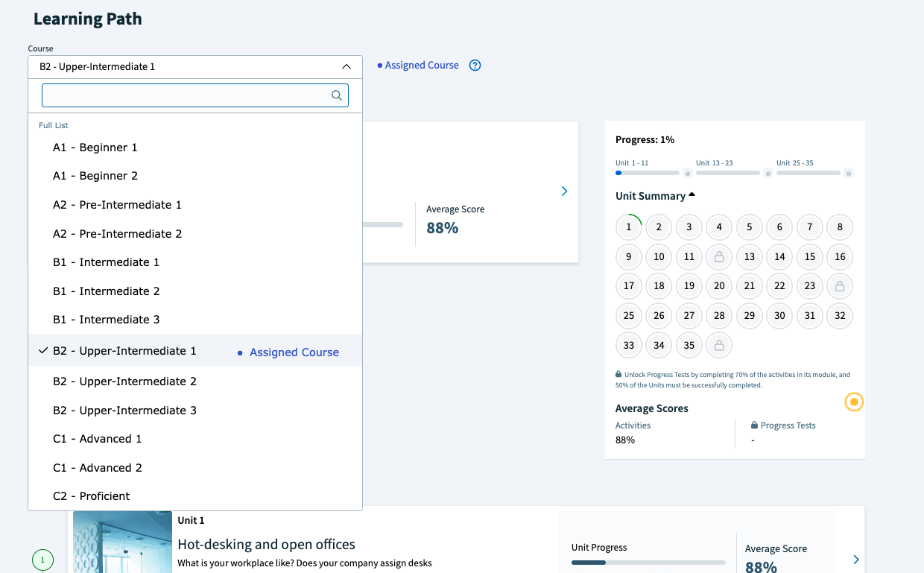
Task: Click locked progress test circle after unit 35
Action: click(x=719, y=345)
